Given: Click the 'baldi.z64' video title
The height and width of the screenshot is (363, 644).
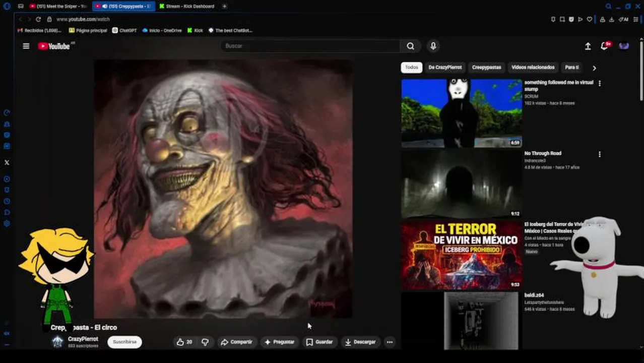Looking at the screenshot, I should [x=534, y=295].
